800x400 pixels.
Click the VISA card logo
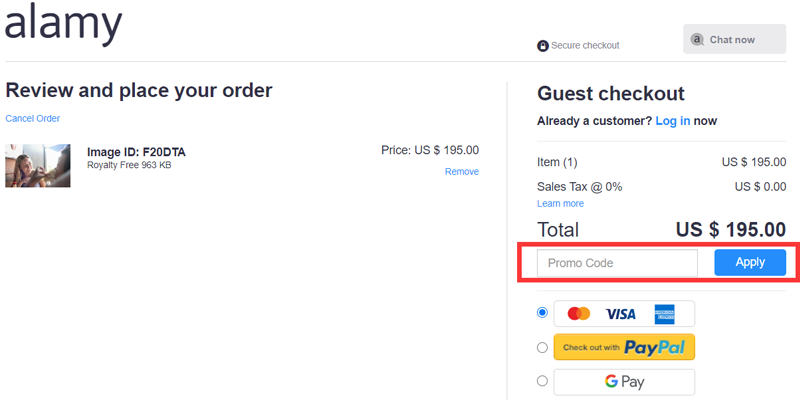point(620,314)
